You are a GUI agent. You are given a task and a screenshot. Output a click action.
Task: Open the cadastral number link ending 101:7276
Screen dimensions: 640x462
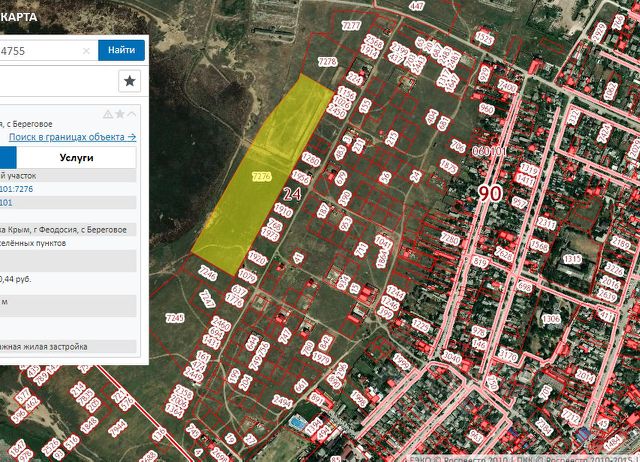tap(30, 188)
